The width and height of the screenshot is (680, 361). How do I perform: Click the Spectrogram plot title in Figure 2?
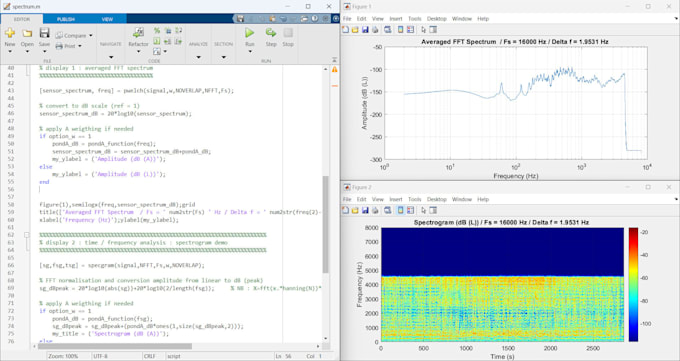point(501,222)
